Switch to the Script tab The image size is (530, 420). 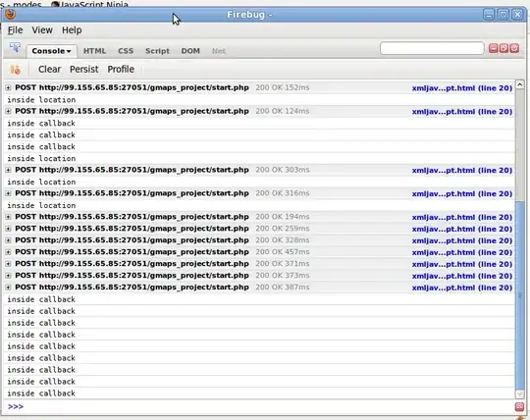(x=157, y=51)
